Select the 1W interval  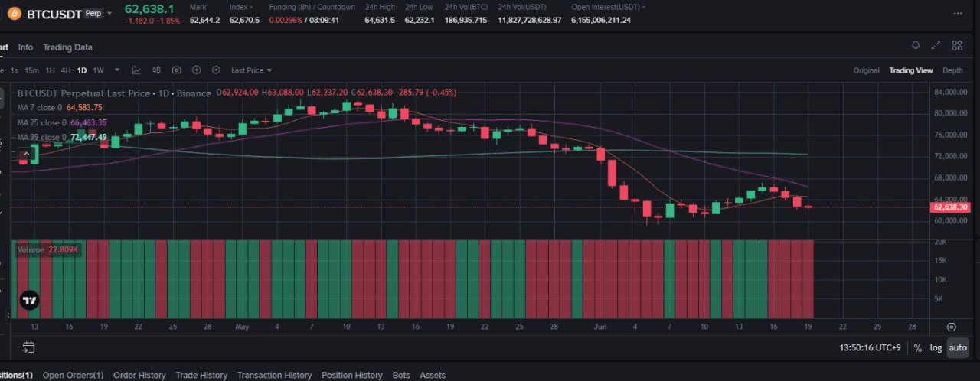(98, 70)
